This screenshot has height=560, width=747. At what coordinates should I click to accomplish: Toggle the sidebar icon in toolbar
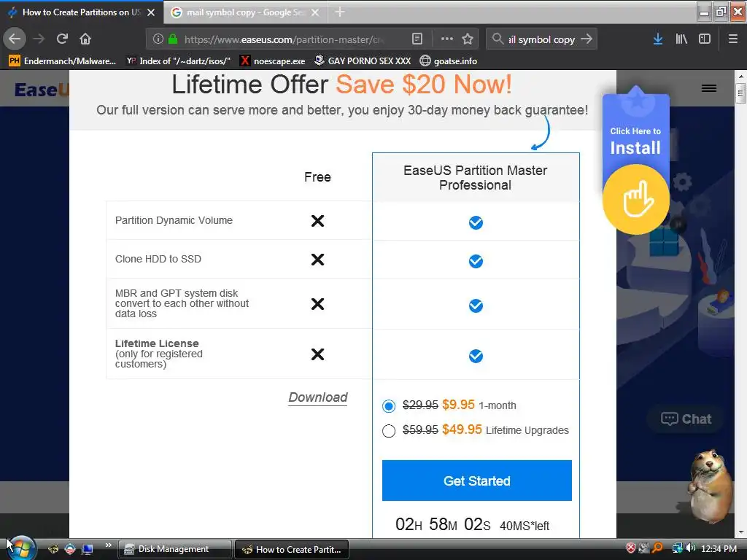705,39
